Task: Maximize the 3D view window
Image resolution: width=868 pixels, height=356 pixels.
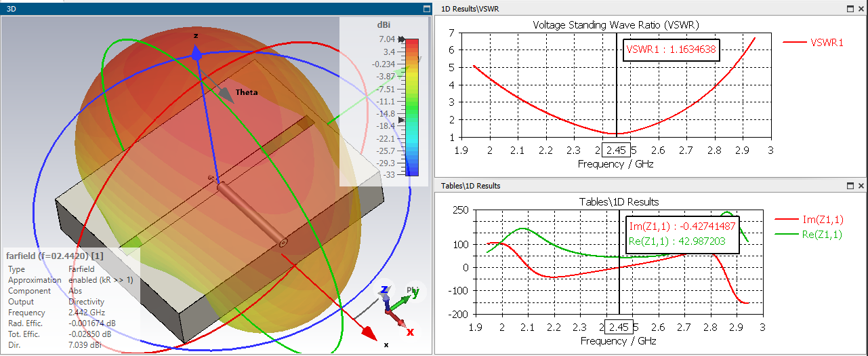Action: click(x=426, y=8)
